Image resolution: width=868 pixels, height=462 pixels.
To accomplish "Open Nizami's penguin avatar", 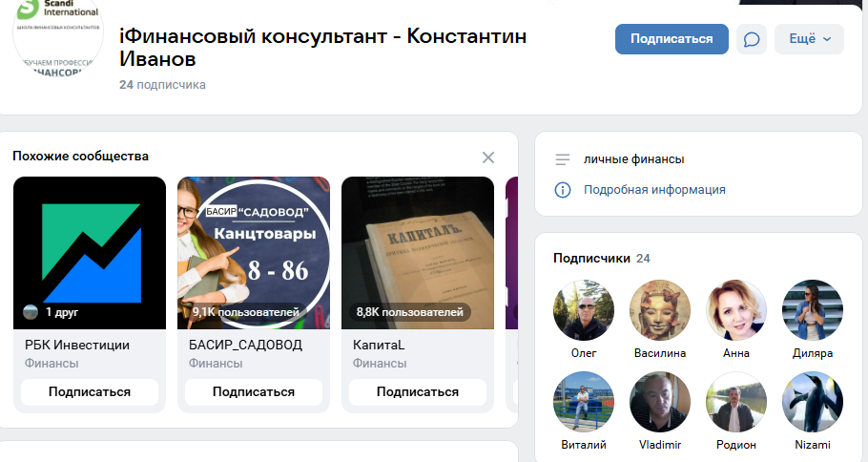I will tap(812, 402).
